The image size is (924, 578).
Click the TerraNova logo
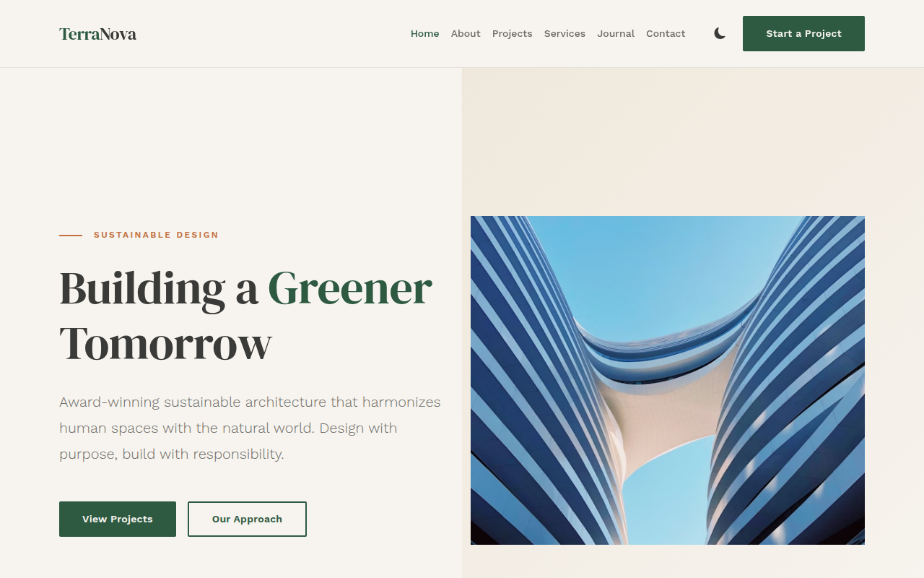tap(97, 34)
